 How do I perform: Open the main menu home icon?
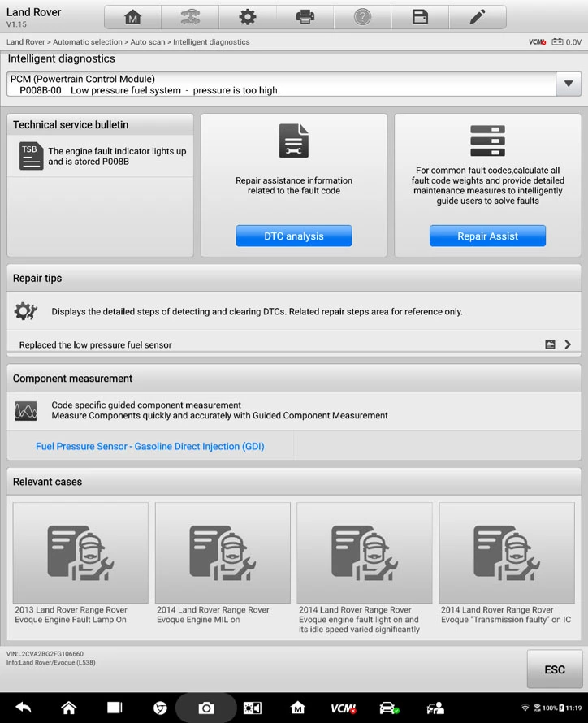tap(132, 18)
